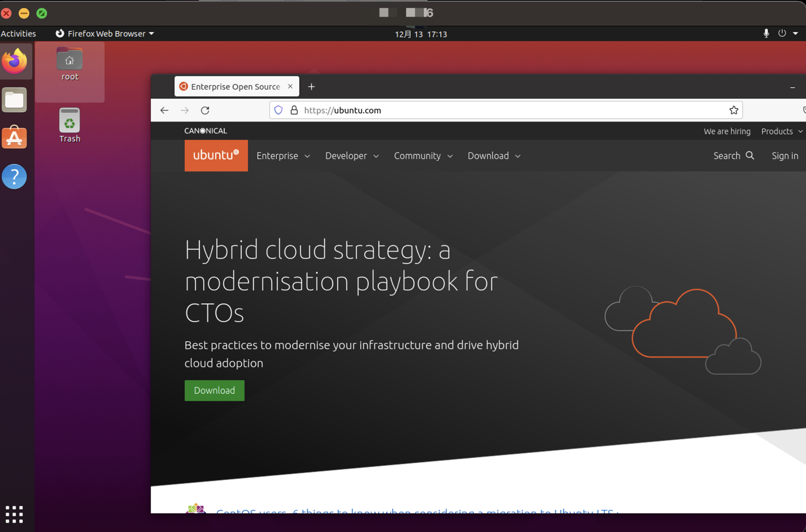
Task: Click the ubuntu logo
Action: point(216,155)
